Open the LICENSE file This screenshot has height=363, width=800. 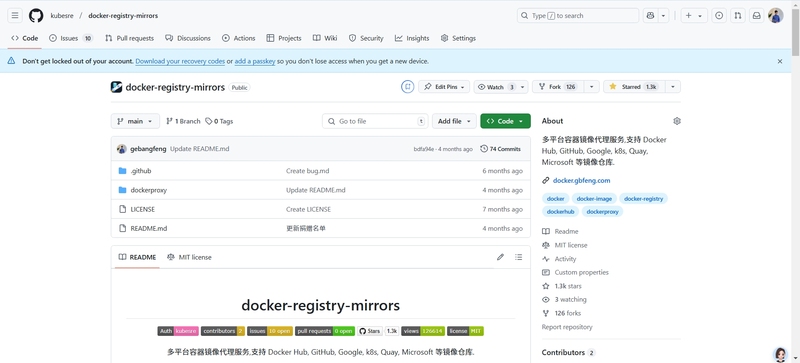click(x=142, y=209)
